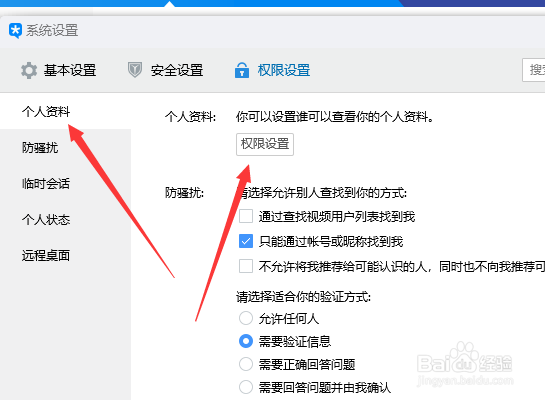Click text 请选择适合你的验证方式:
The width and height of the screenshot is (545, 400).
303,297
